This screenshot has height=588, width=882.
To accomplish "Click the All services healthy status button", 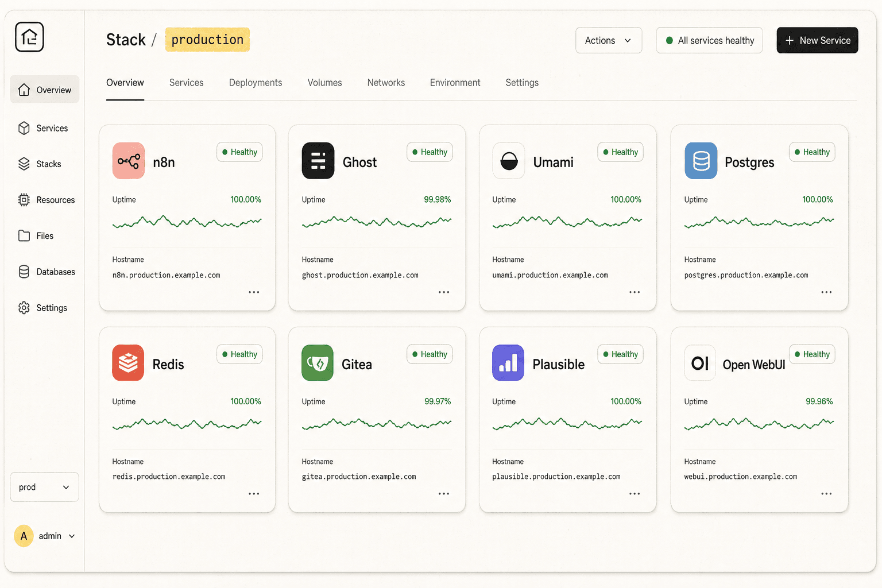I will click(x=709, y=40).
